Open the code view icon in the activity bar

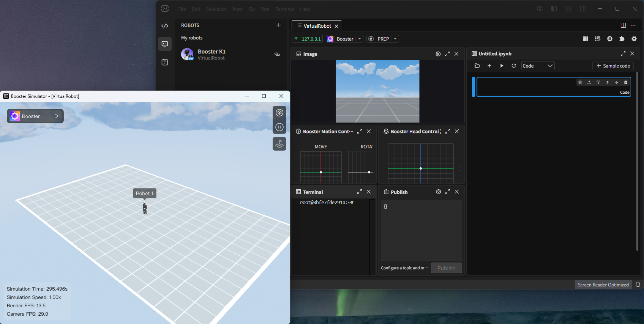click(165, 26)
